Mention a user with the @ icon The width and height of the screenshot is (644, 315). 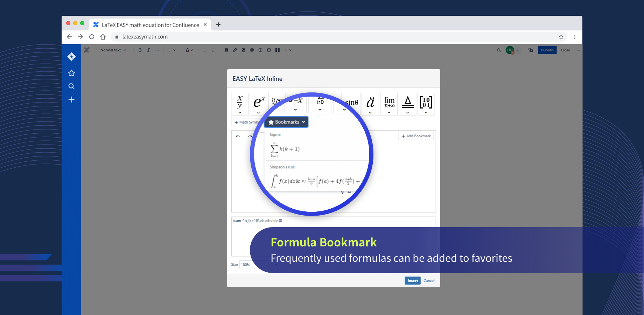pos(252,50)
